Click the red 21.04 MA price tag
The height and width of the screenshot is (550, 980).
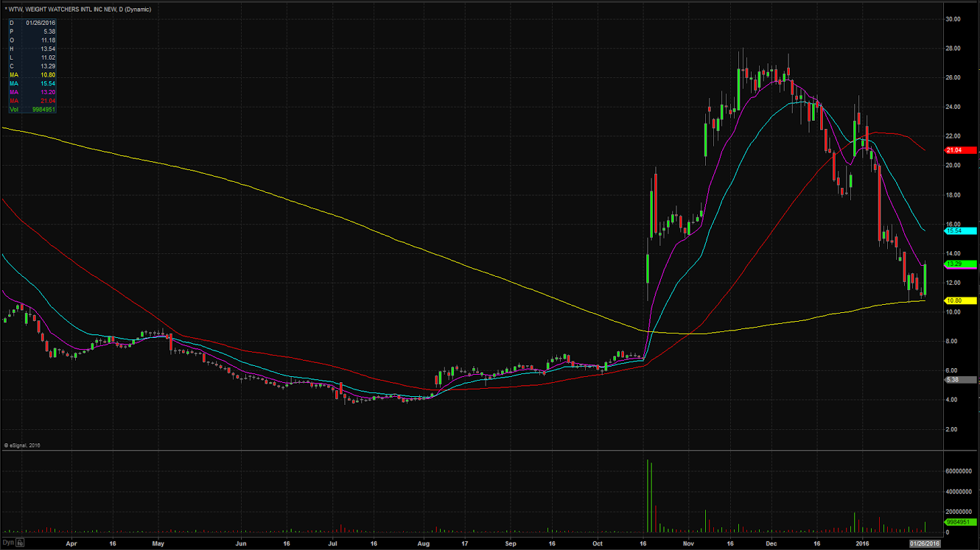point(960,150)
